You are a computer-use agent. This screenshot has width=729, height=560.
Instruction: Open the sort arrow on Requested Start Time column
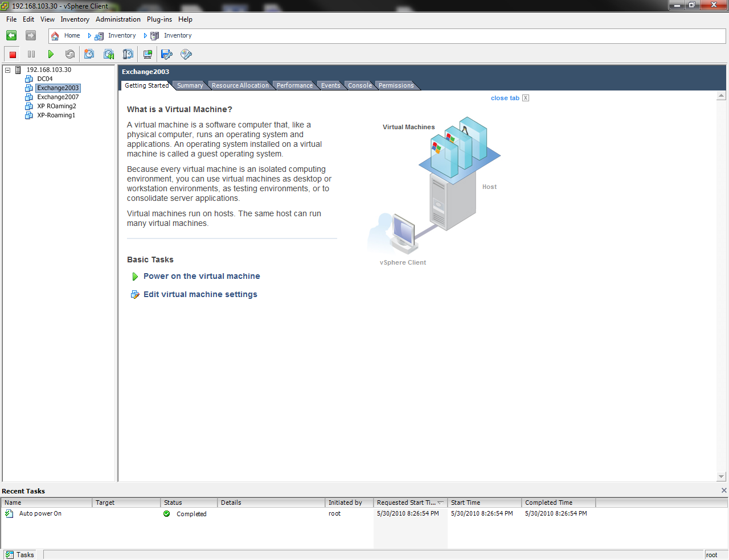[x=440, y=503]
